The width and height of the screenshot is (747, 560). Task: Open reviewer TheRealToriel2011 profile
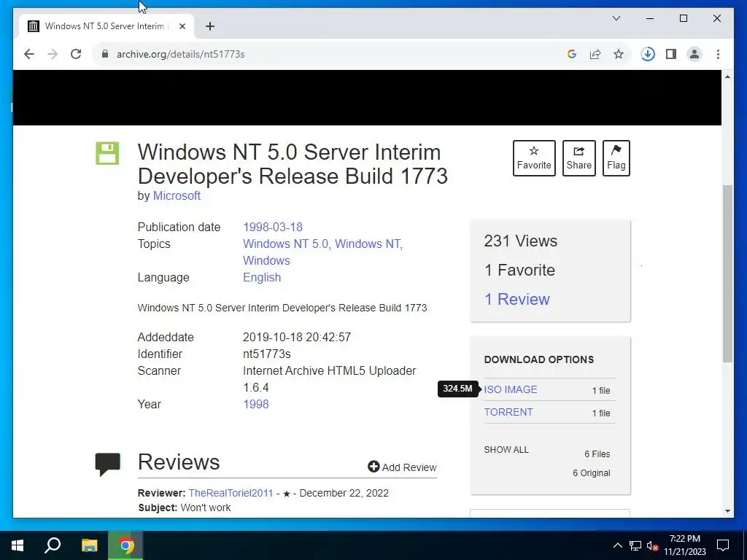[x=231, y=494]
